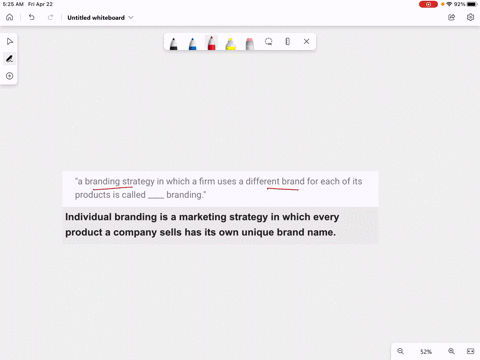This screenshot has height=360, width=480.
Task: Select the black pen
Action: [x=174, y=43]
